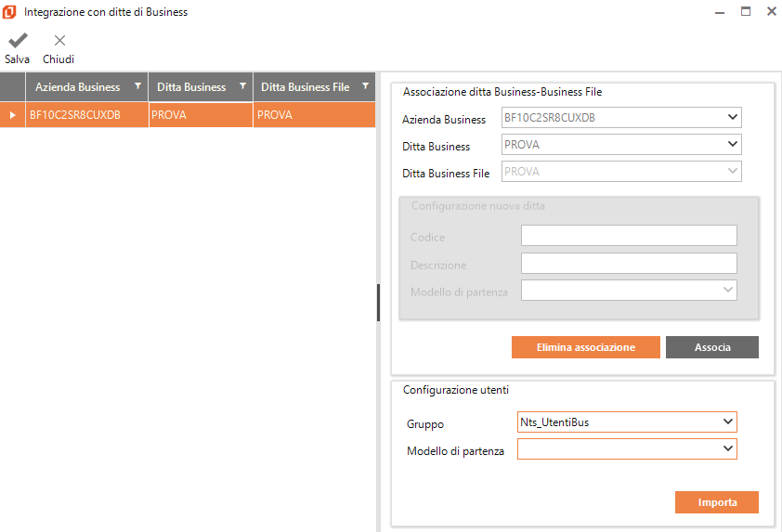This screenshot has height=532, width=782.
Task: Click the Elimina associazione button
Action: point(585,347)
